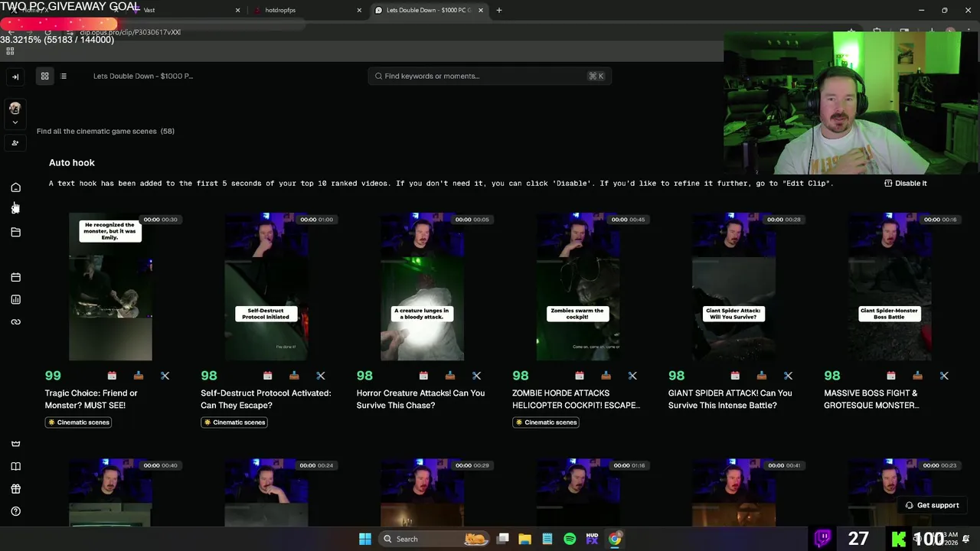
Task: Open Spotify from the taskbar
Action: [x=570, y=539]
